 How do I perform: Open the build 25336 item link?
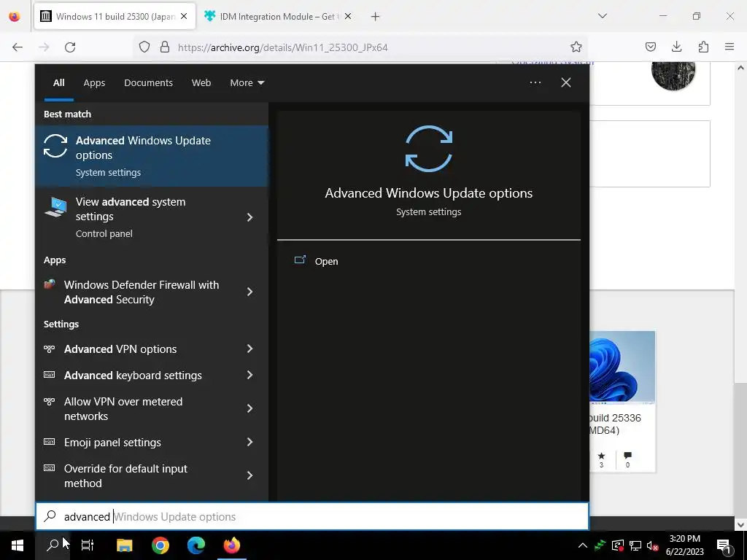[x=615, y=424]
